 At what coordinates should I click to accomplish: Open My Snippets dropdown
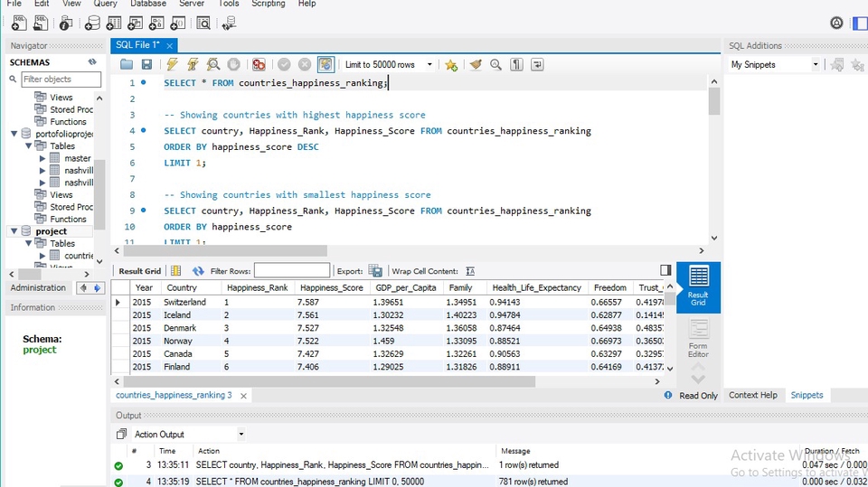tap(816, 65)
